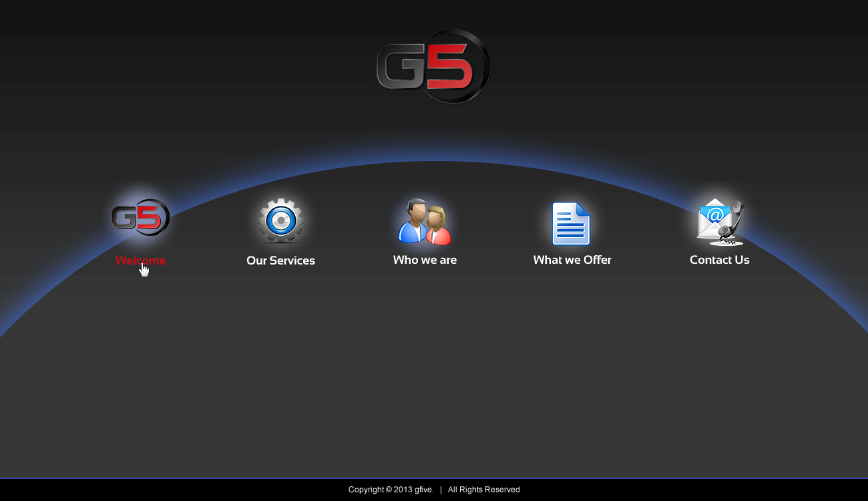Image resolution: width=868 pixels, height=501 pixels.
Task: Open the What we Offer document icon
Action: pos(572,223)
